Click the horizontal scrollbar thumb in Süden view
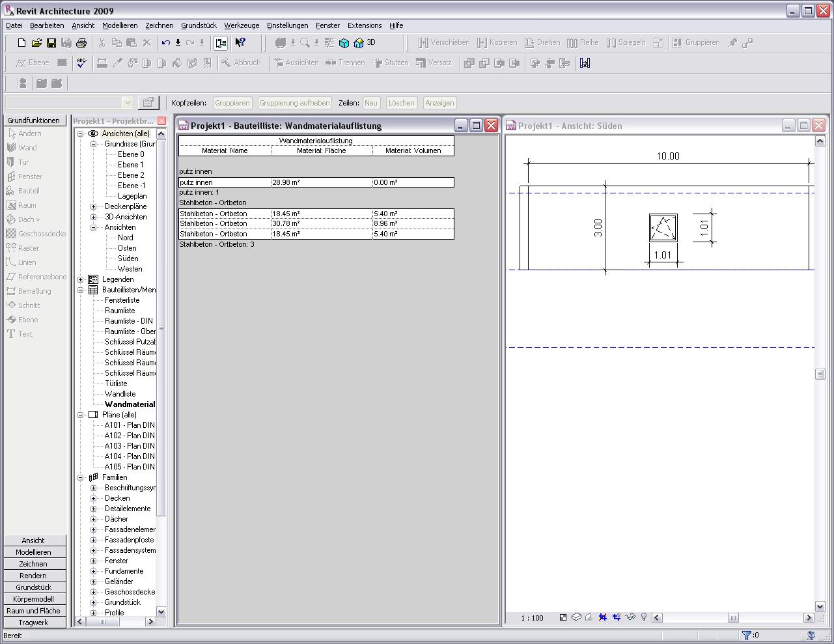This screenshot has width=834, height=644. point(733,618)
